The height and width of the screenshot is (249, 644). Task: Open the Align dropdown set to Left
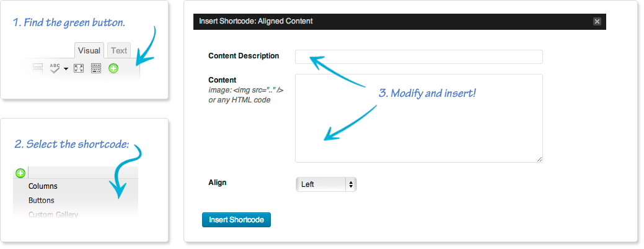[x=326, y=184]
